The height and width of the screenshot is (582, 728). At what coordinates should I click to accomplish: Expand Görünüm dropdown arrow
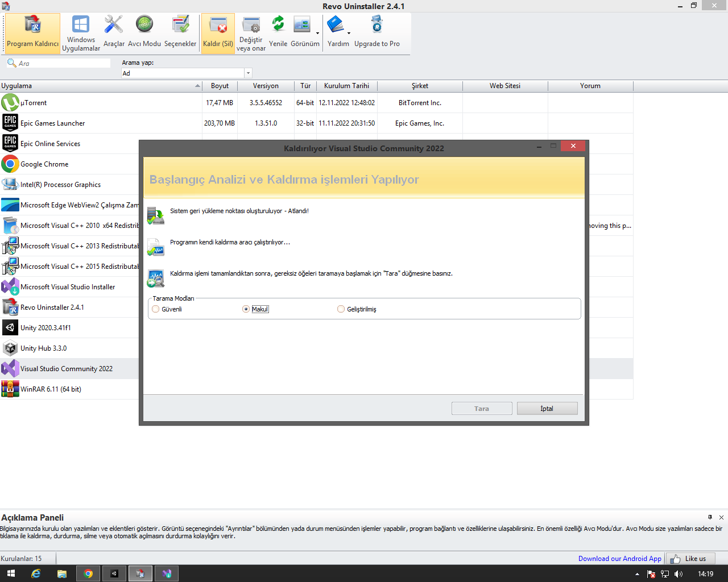click(317, 34)
